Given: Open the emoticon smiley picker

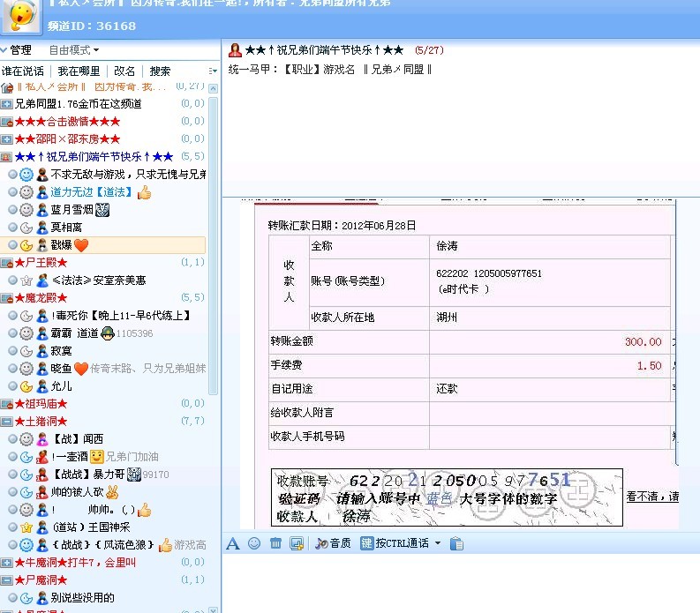Looking at the screenshot, I should (x=254, y=543).
